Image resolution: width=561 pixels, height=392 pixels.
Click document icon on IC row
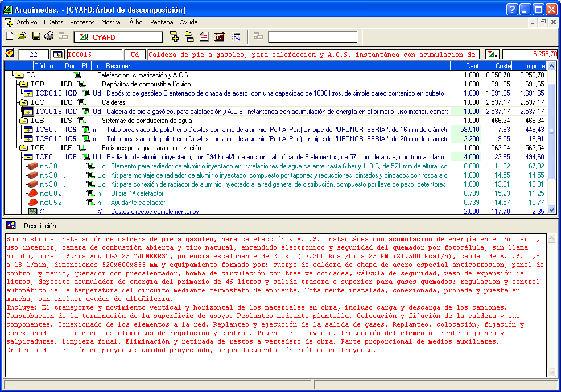click(77, 75)
